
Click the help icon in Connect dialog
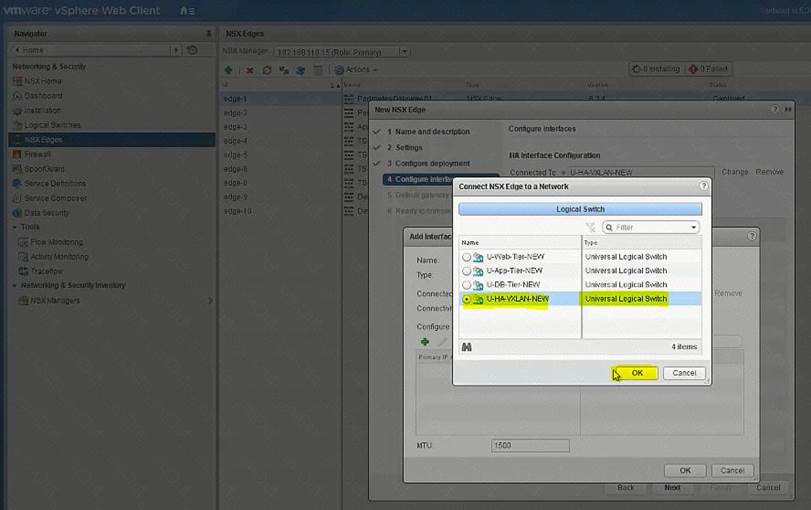703,186
